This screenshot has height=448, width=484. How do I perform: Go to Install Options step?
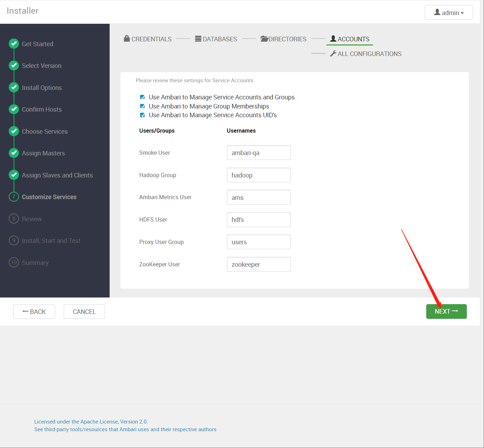point(42,87)
